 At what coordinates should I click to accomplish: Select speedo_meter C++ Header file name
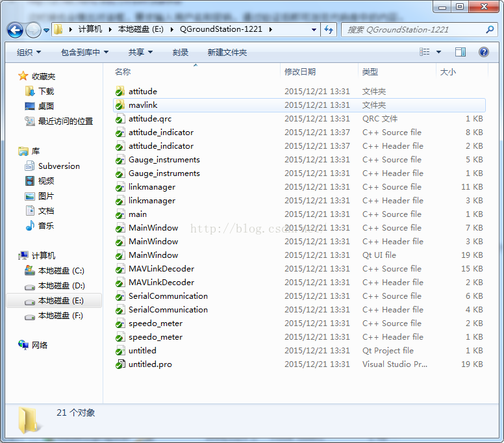(156, 337)
